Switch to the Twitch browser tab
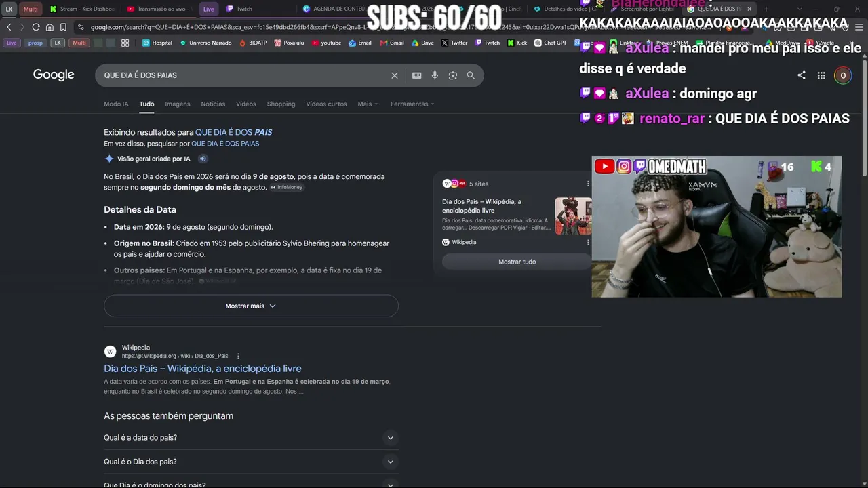 point(258,9)
